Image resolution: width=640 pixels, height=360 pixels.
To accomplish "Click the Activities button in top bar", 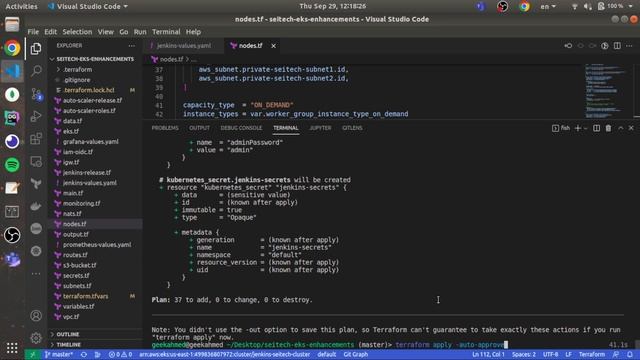I will pyautogui.click(x=21, y=6).
